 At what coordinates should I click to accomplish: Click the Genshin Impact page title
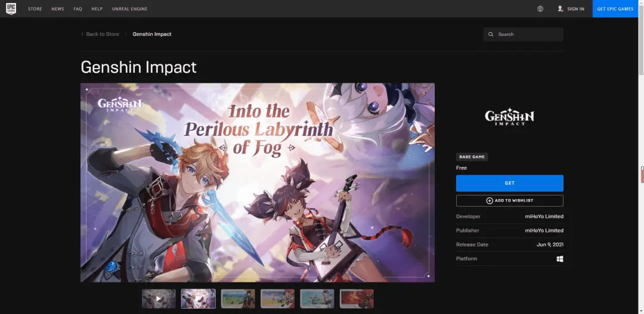click(x=138, y=67)
